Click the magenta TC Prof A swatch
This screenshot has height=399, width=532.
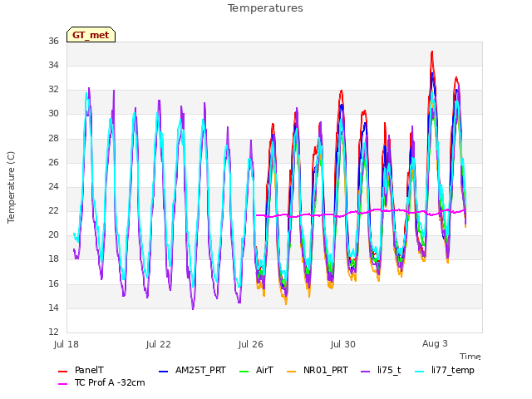(x=63, y=384)
